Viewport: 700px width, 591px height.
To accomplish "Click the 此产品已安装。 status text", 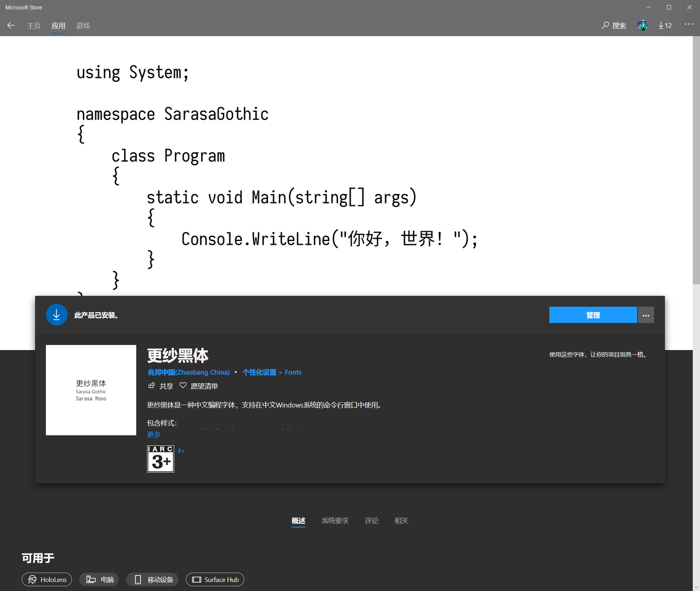I will click(x=96, y=315).
